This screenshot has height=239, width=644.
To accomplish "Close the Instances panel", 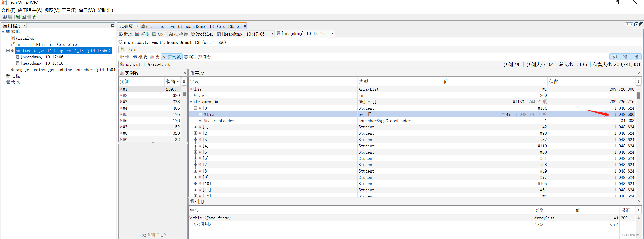I will click(x=185, y=73).
